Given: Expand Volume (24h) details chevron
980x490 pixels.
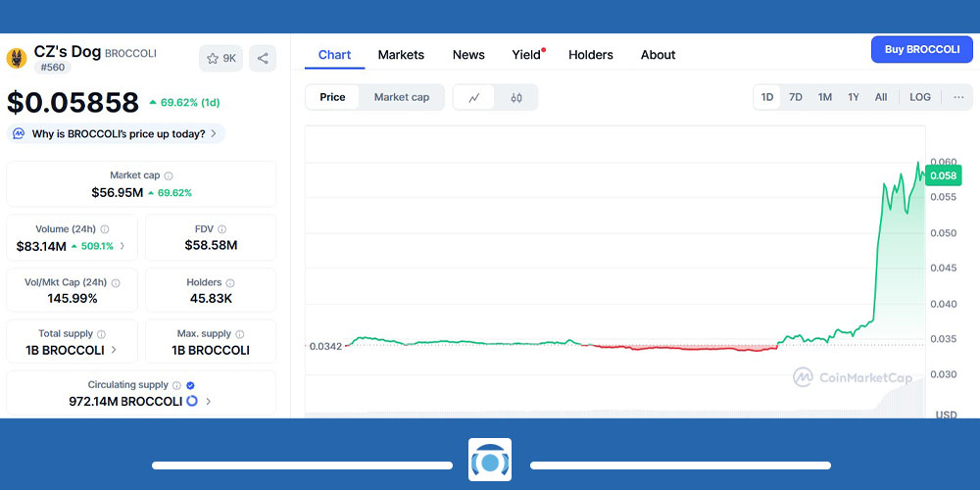Looking at the screenshot, I should click(122, 246).
